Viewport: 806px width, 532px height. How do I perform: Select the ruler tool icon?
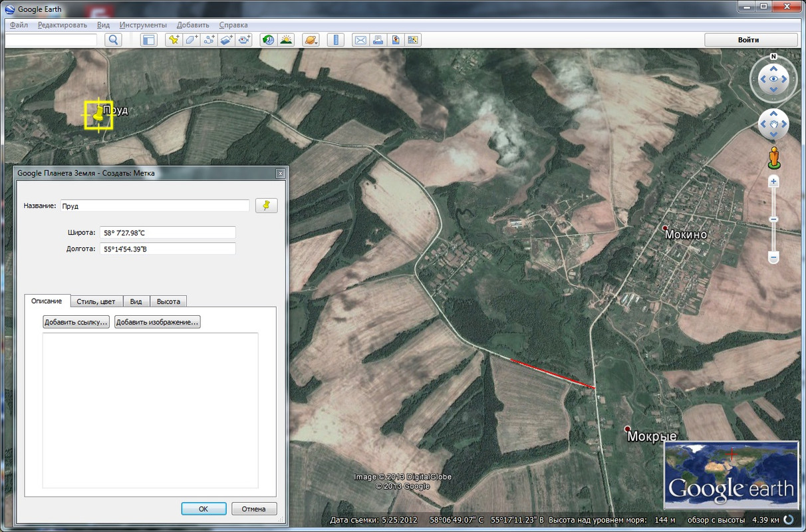335,40
